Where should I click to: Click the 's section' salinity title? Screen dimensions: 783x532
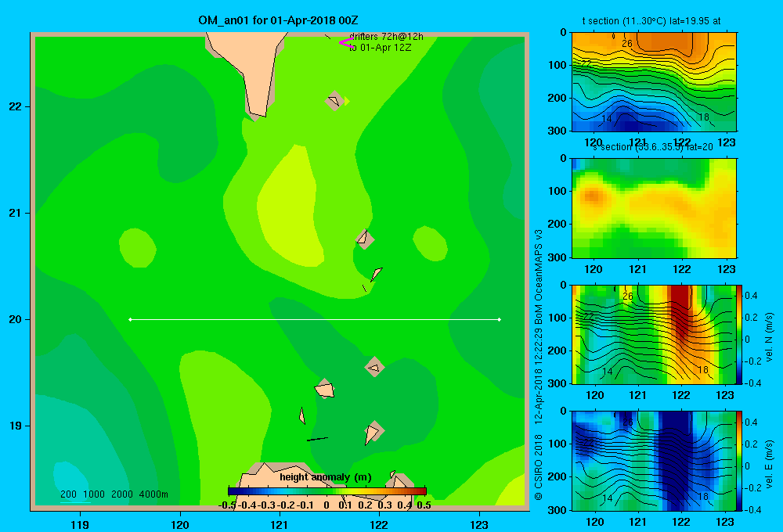click(x=653, y=147)
